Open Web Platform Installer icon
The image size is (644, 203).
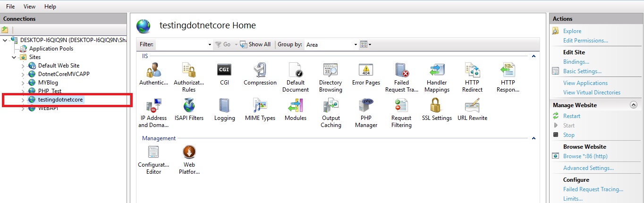coord(189,160)
